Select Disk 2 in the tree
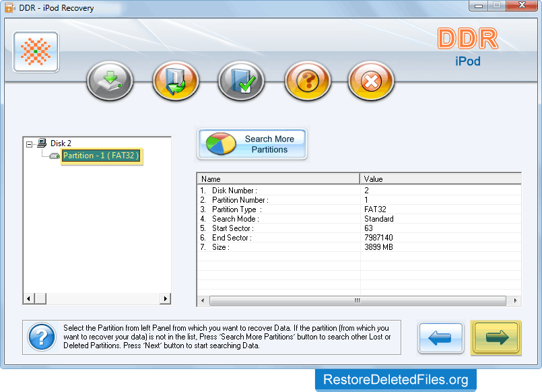The width and height of the screenshot is (542, 392). pyautogui.click(x=61, y=143)
